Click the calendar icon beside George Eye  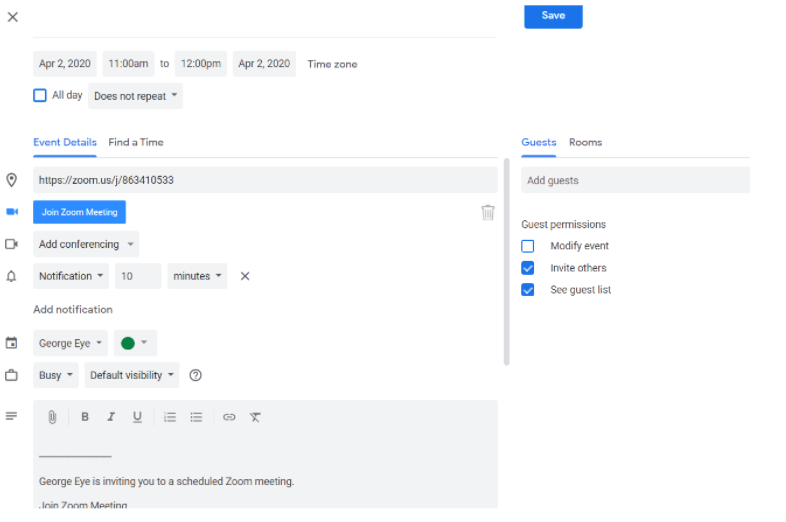pos(12,343)
